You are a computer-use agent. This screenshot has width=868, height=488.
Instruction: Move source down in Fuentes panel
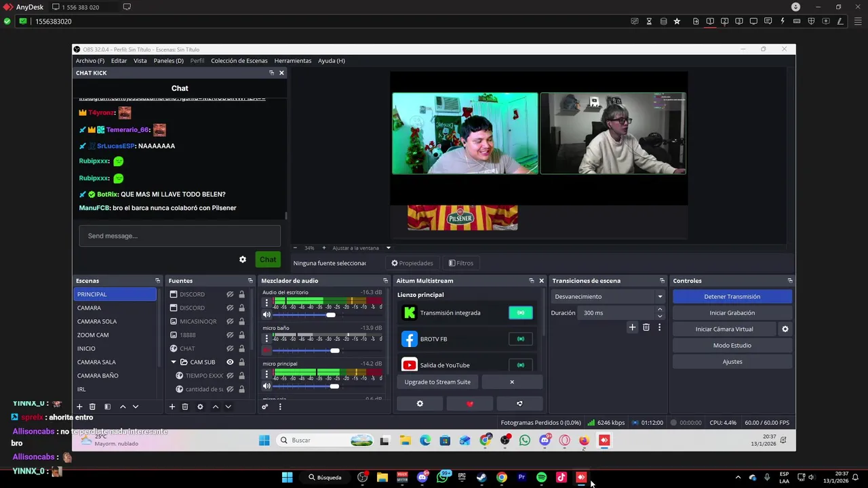coord(228,407)
